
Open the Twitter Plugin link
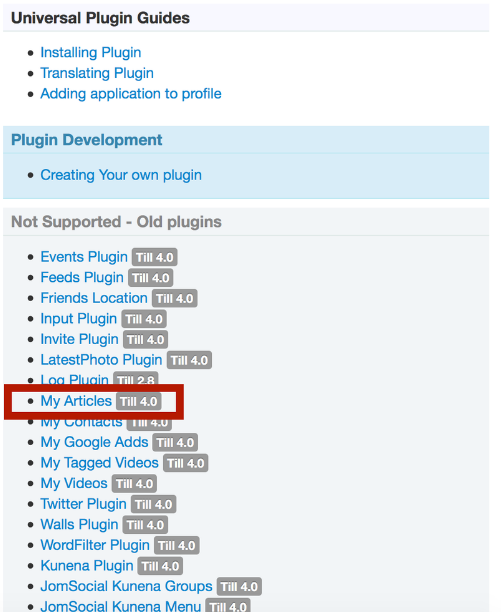click(84, 504)
